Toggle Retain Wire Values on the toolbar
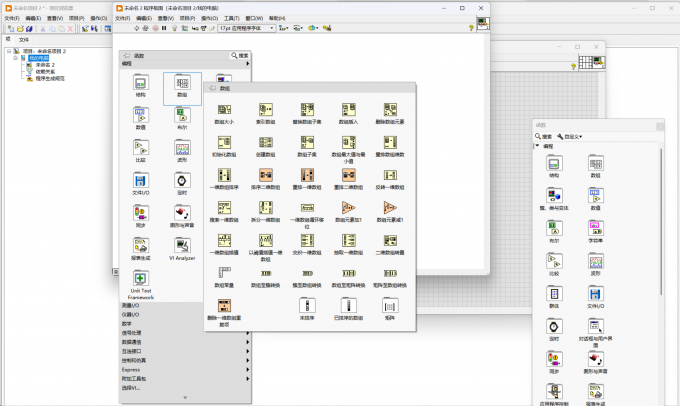 [x=184, y=28]
